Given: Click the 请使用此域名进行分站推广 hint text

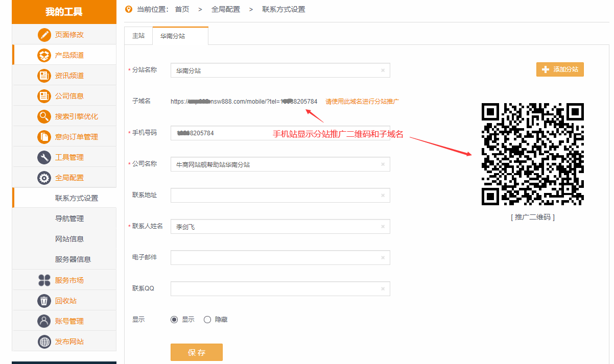Looking at the screenshot, I should coord(362,102).
